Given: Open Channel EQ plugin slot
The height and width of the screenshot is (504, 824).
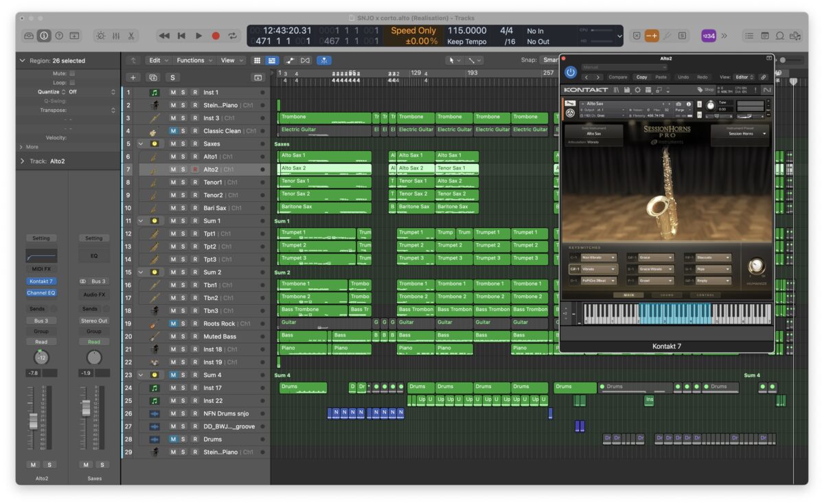Looking at the screenshot, I should (x=41, y=293).
